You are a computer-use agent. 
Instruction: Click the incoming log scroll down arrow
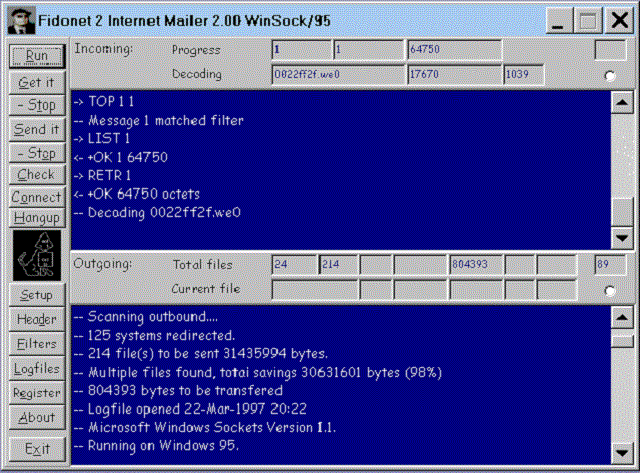(x=622, y=238)
